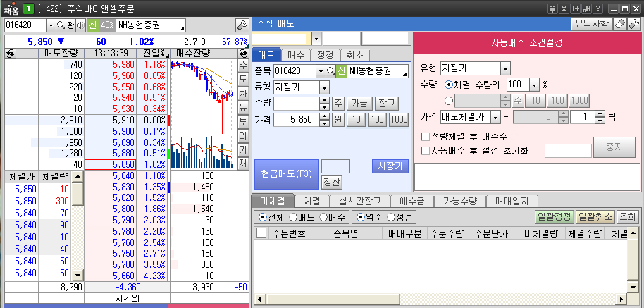This screenshot has height=308, width=644.
Task: Enable 전량체결 후 매수주문 checkbox
Action: pos(425,136)
